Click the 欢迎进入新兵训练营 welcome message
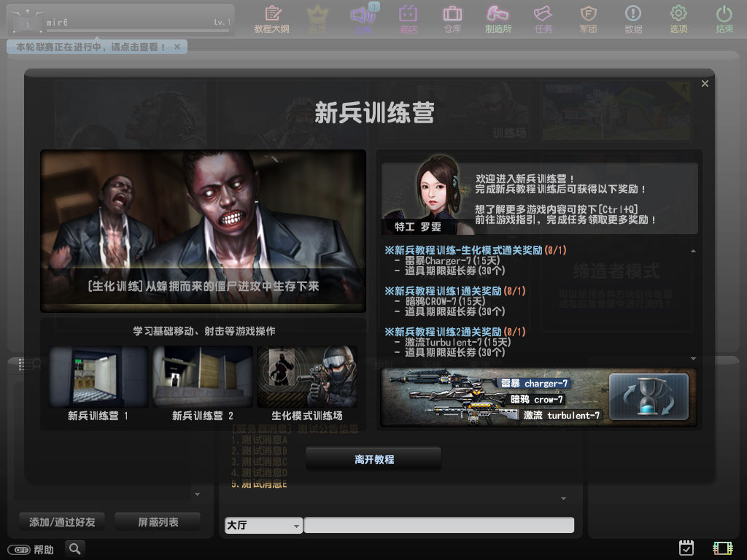Viewport: 747px width, 560px height. 525,179
